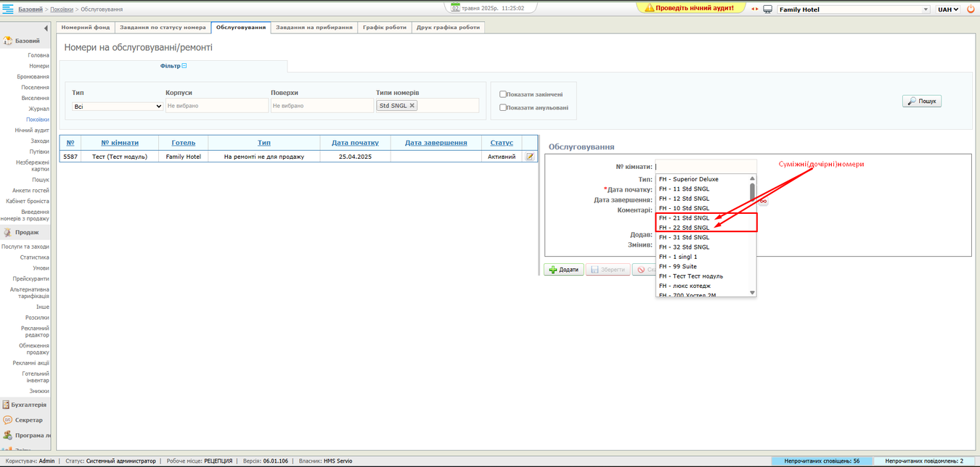Screen dimensions: 980x467
Task: Remove the Std SNGL room type tag
Action: 412,106
